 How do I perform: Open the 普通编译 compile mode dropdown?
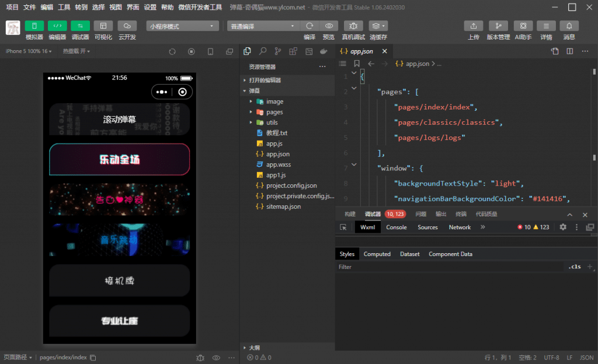tap(262, 26)
